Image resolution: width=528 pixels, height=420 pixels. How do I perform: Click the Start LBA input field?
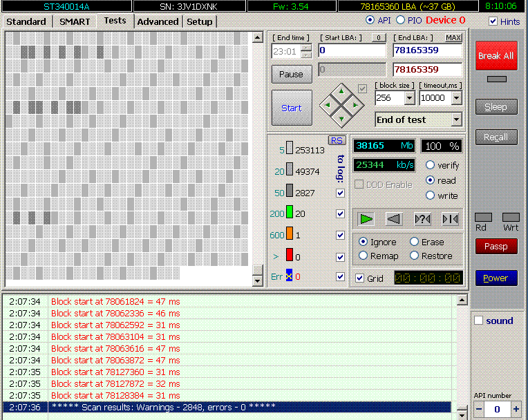click(x=352, y=50)
